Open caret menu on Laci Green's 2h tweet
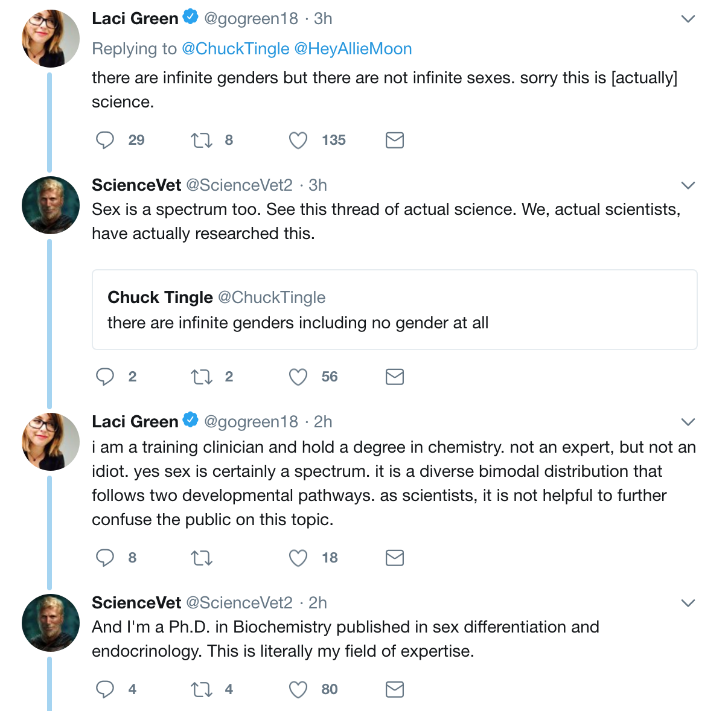The image size is (728, 711). [x=688, y=421]
